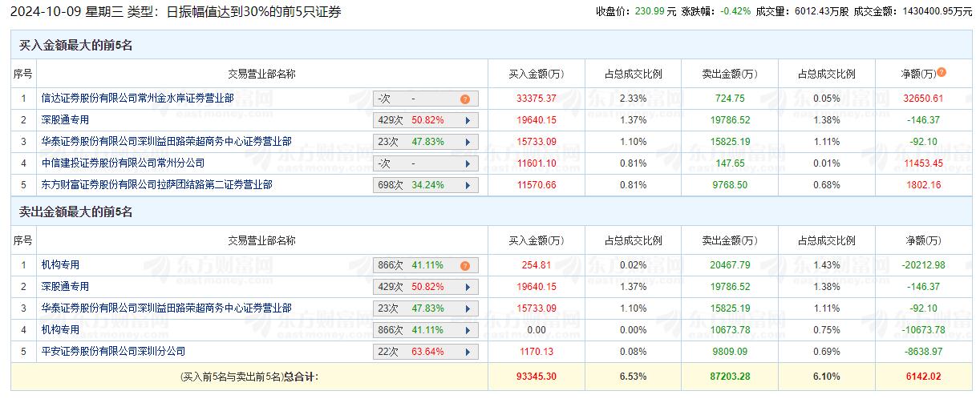Click the arrow in the fourth sell row's 866次 box
The image size is (980, 399).
pyautogui.click(x=468, y=330)
